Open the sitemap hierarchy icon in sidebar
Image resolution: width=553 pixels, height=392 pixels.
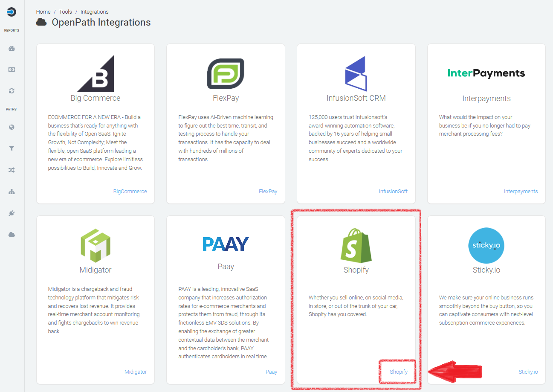[x=12, y=192]
